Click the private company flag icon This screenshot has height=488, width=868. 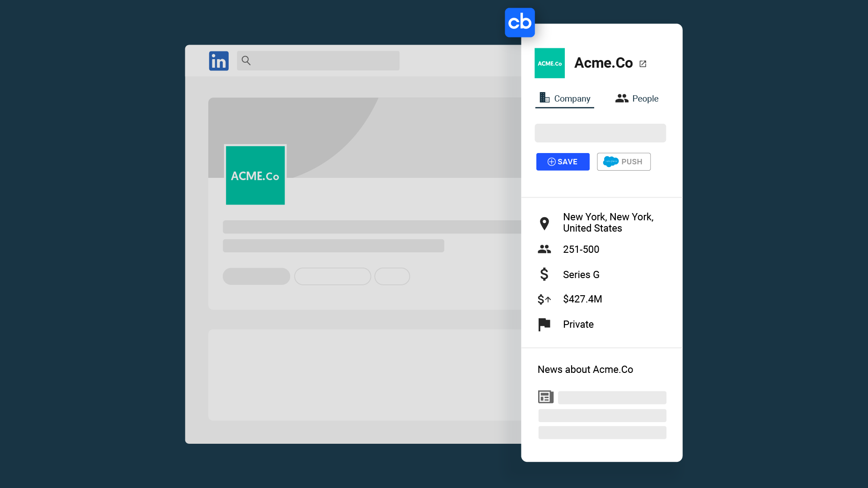(544, 324)
